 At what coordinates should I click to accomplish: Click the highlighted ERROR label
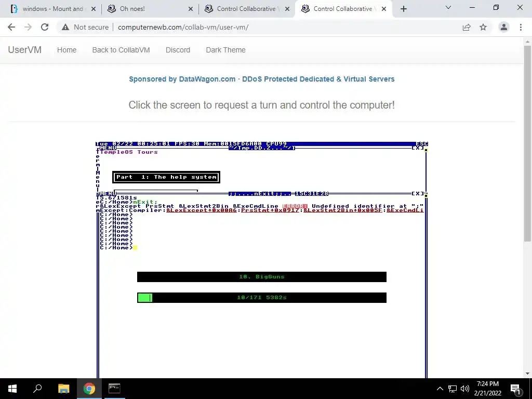tap(295, 206)
